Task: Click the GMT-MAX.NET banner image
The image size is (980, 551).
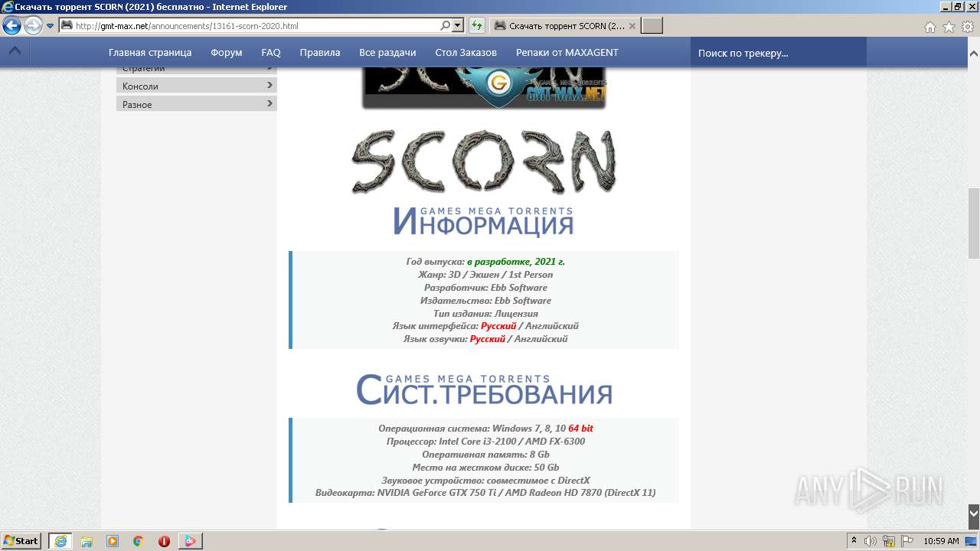Action: 484,88
